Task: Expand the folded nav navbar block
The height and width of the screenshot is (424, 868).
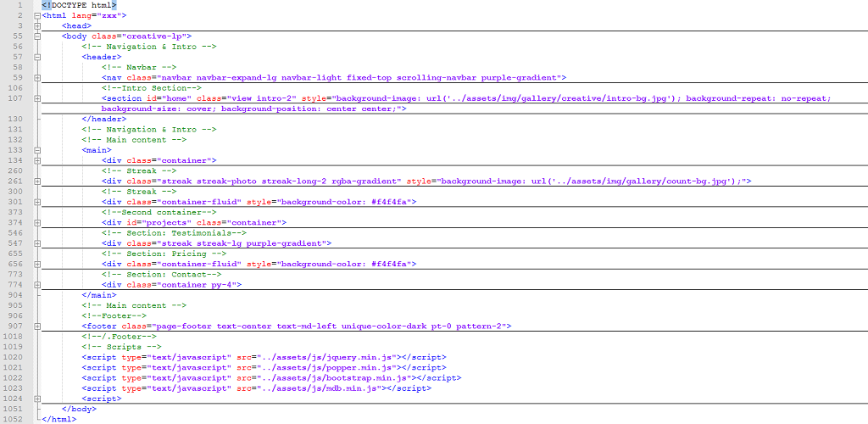Action: [38, 77]
